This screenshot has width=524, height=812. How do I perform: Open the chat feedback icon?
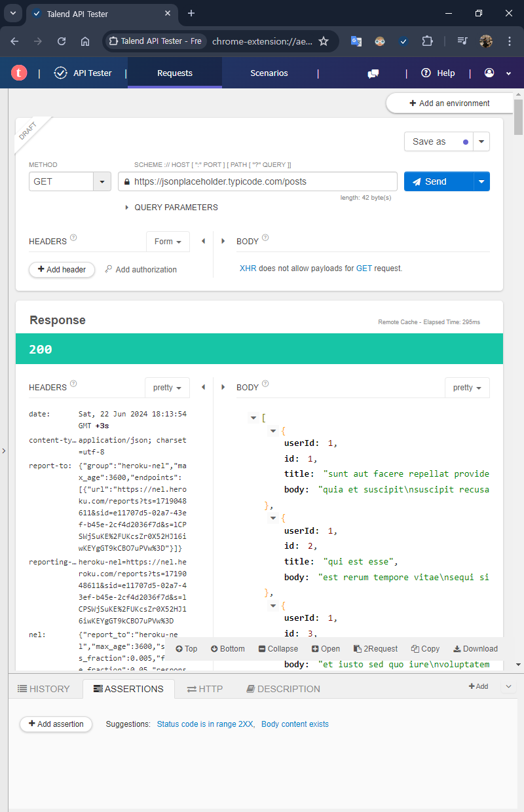click(373, 73)
